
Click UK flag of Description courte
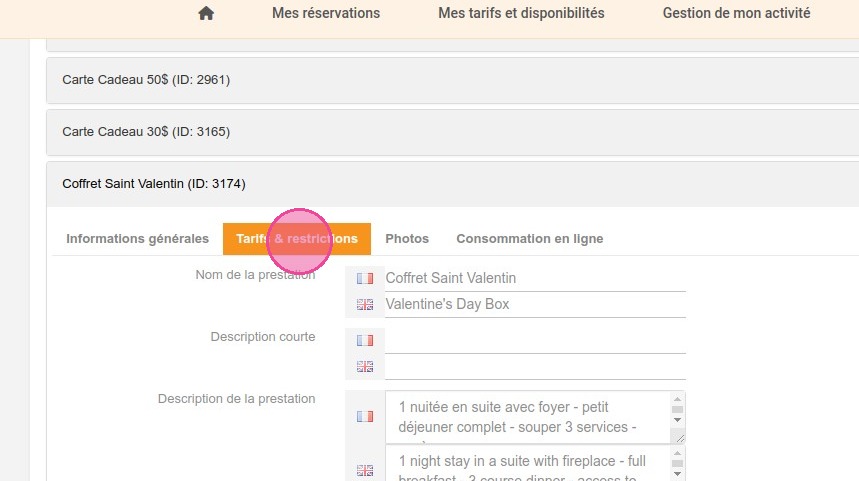tap(365, 367)
